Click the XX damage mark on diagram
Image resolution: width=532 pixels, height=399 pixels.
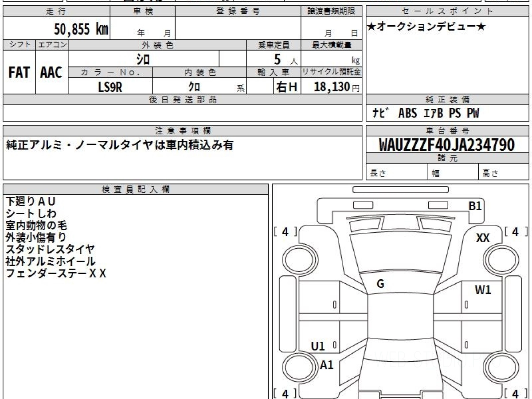(x=482, y=238)
